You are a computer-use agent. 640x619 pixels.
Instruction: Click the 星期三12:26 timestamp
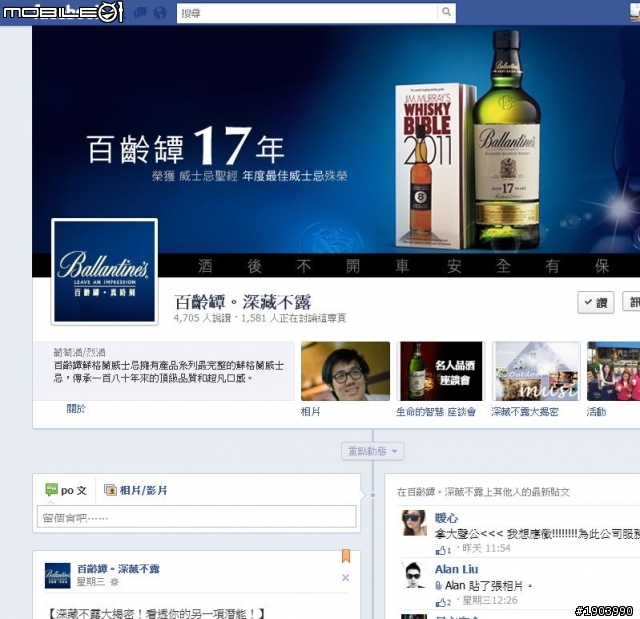(490, 600)
